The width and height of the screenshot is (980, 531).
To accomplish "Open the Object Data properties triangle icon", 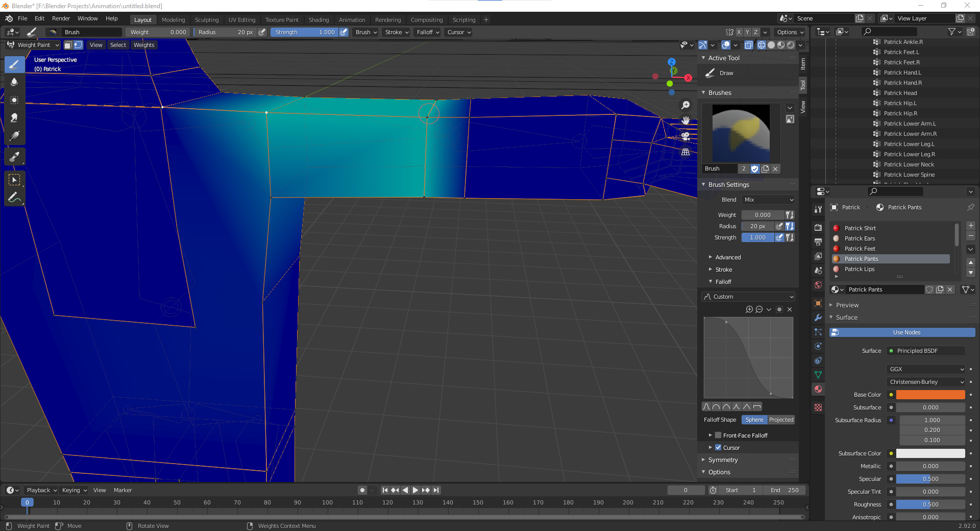I will (818, 375).
